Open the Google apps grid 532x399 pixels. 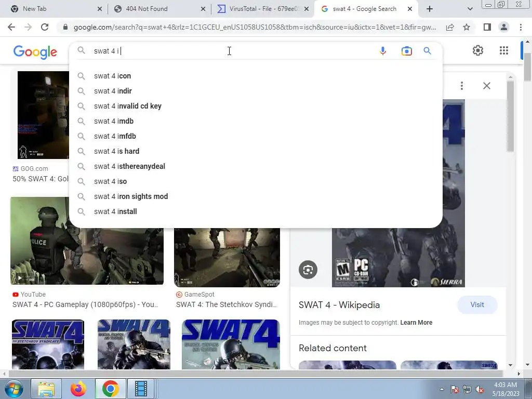coord(504,50)
